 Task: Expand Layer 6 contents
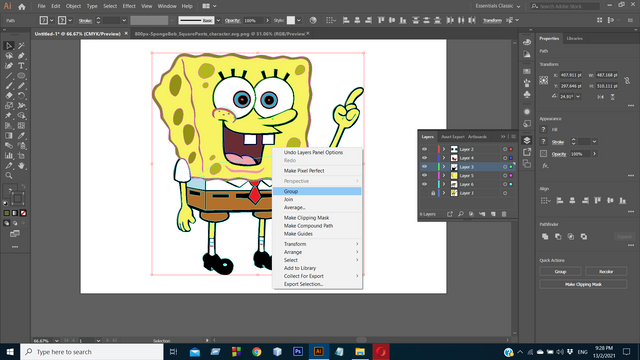tap(444, 184)
